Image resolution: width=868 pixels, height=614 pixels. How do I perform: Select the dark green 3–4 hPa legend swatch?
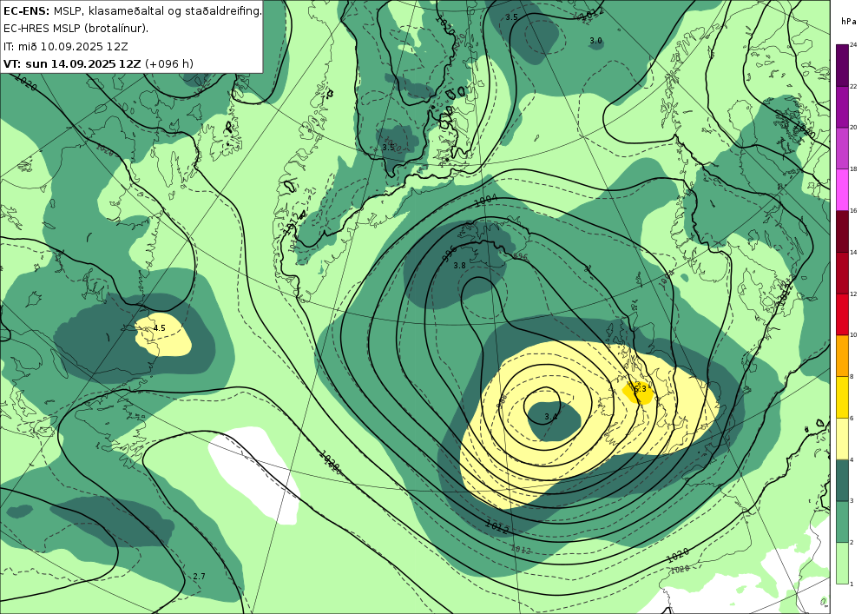843,479
